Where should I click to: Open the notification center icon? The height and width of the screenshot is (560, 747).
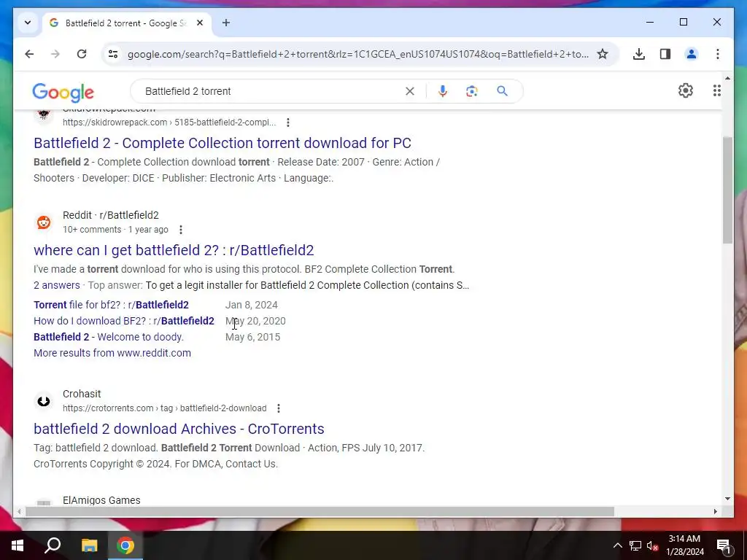pos(724,545)
